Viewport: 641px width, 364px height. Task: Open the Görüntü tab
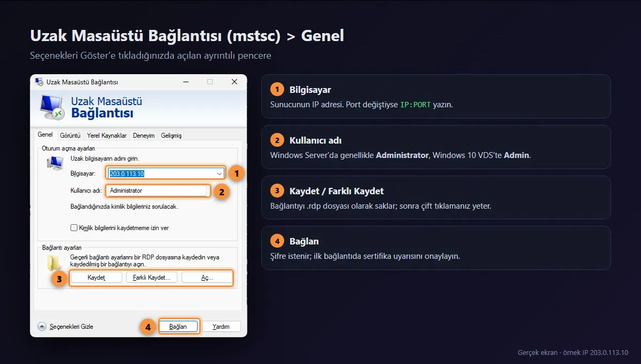[71, 136]
